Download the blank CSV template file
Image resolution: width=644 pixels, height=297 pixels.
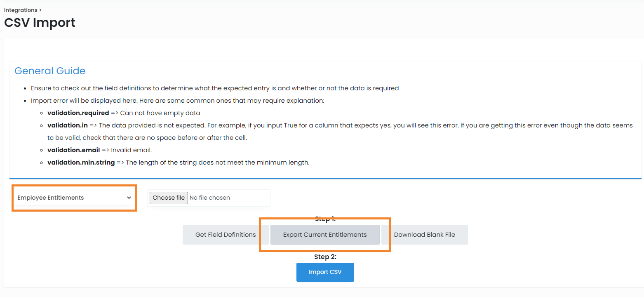(x=424, y=235)
